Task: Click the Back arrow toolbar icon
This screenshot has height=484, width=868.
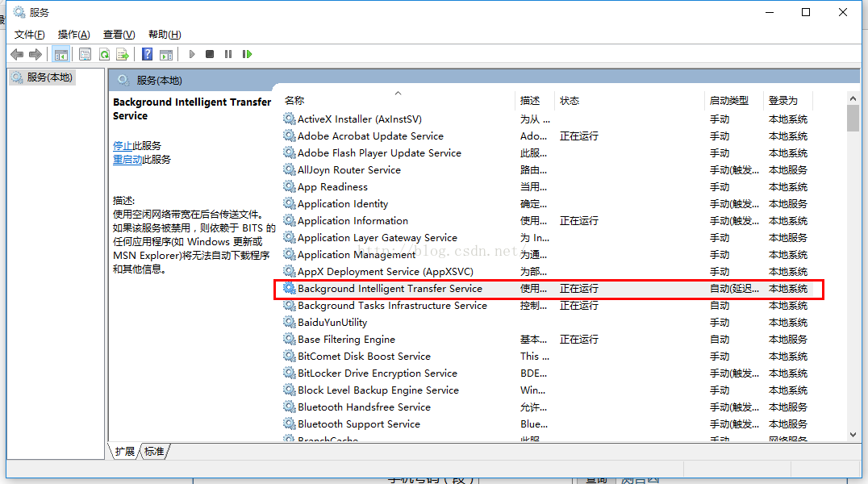Action: 17,54
